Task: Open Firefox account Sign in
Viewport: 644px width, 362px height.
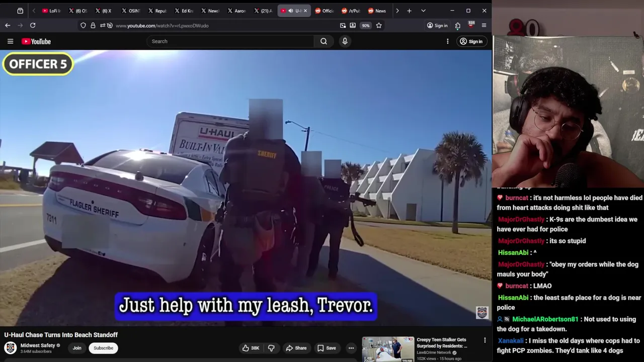Action: (x=437, y=26)
